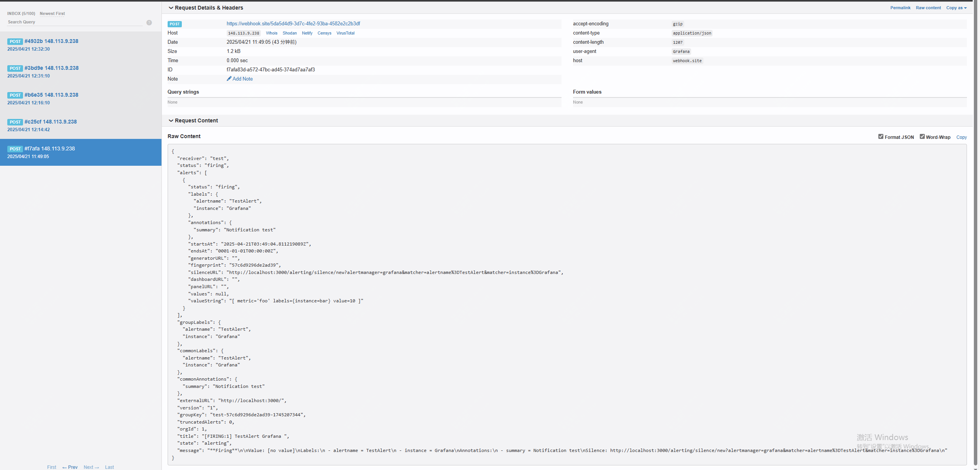The image size is (980, 470).
Task: Click the VirusTotal lookup link
Action: [x=345, y=33]
